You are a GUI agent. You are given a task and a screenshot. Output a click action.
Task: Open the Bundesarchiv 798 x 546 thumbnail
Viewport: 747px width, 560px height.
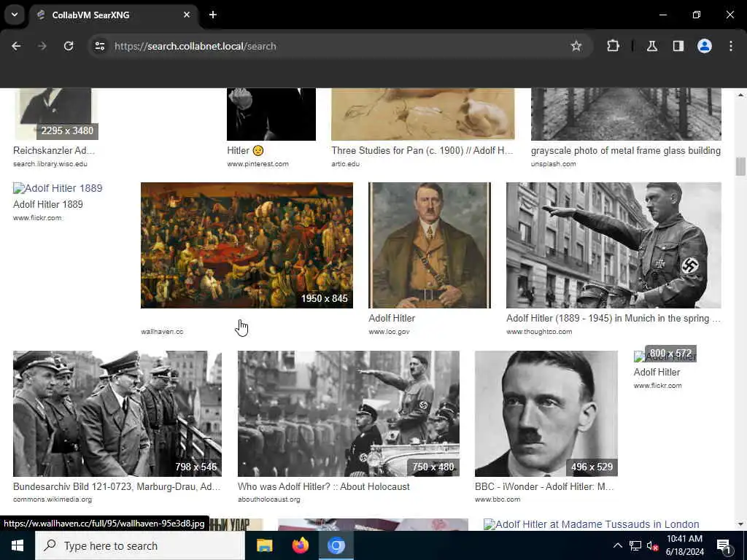[117, 414]
